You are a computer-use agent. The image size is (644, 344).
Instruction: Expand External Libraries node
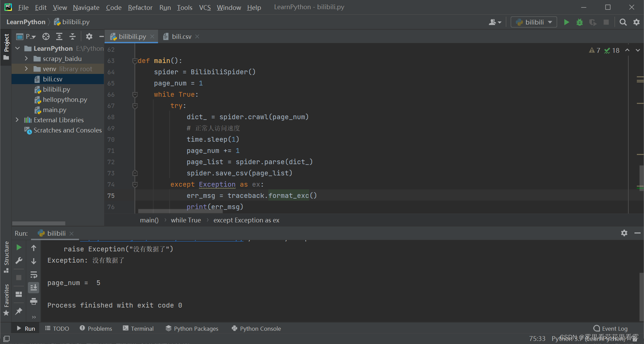pyautogui.click(x=17, y=120)
